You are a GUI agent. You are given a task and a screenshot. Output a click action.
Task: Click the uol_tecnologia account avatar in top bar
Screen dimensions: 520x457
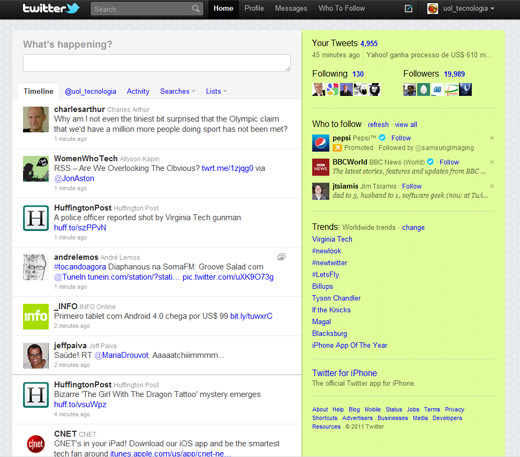coord(432,8)
